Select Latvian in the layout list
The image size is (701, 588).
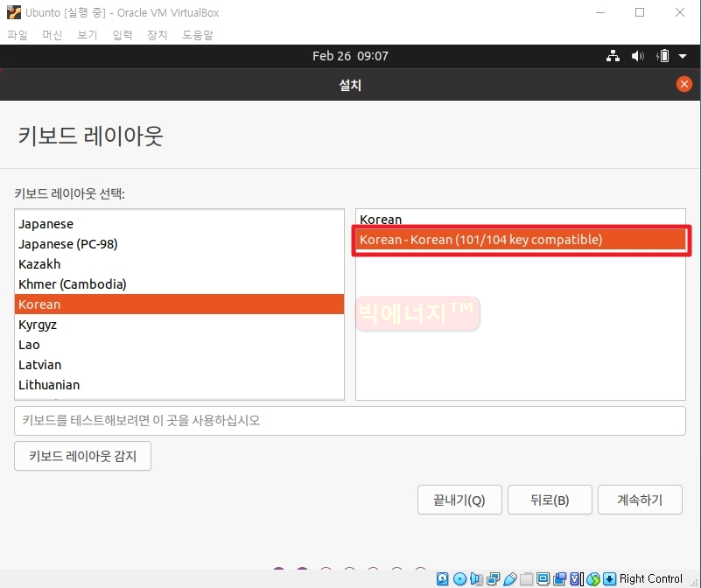pyautogui.click(x=179, y=364)
